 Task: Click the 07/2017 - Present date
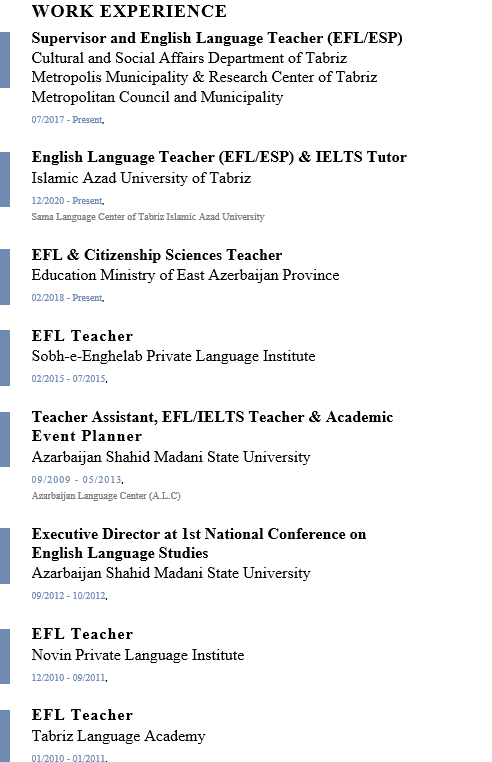[68, 120]
